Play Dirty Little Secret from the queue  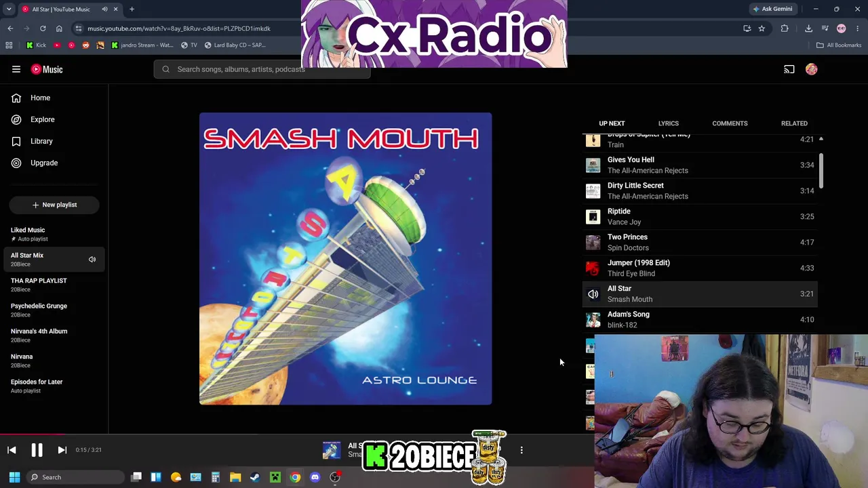700,190
